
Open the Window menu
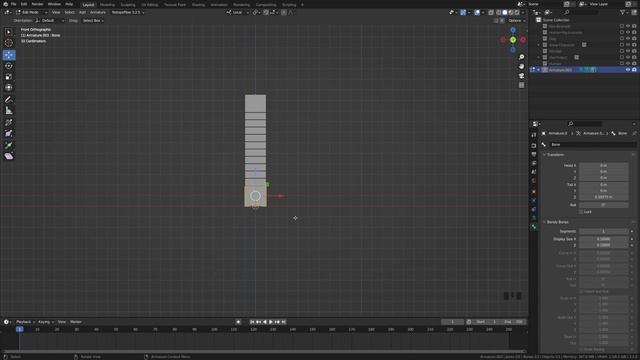tap(54, 4)
